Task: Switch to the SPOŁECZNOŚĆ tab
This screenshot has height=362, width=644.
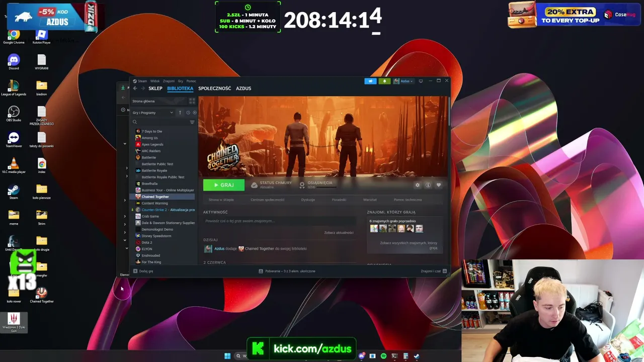Action: pyautogui.click(x=215, y=88)
